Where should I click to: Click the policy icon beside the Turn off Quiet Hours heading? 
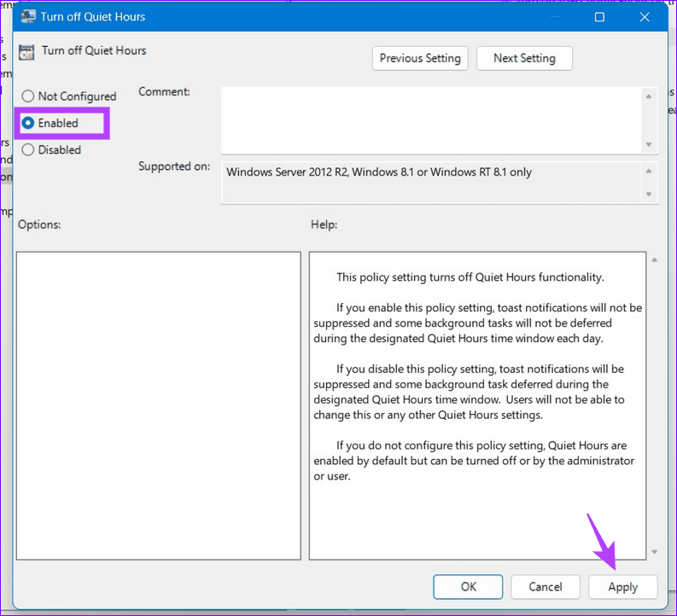point(26,51)
